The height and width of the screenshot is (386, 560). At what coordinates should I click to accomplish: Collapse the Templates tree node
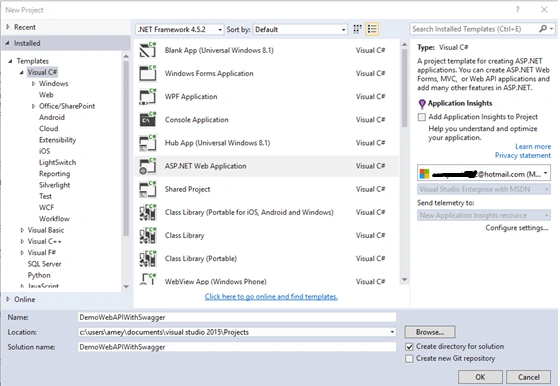point(10,61)
